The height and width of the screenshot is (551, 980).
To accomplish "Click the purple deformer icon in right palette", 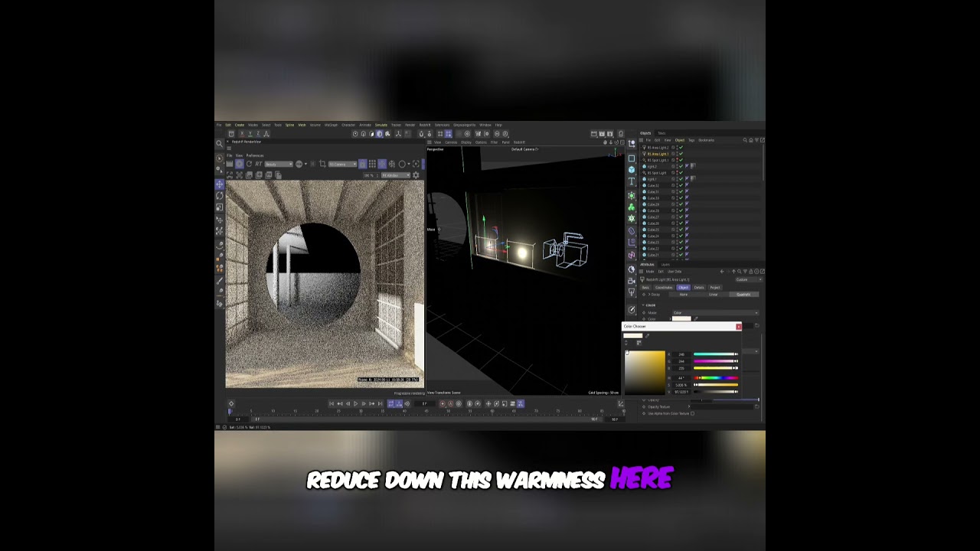I will click(632, 230).
